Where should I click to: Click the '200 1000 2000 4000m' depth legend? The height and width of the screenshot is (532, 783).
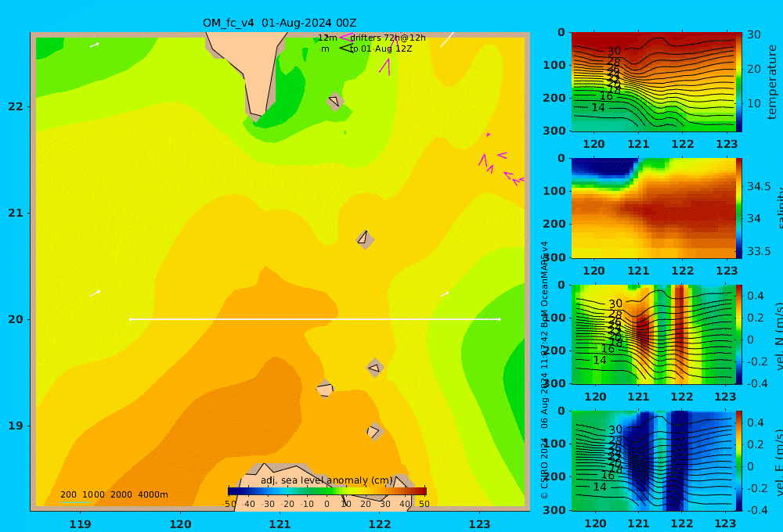point(114,494)
